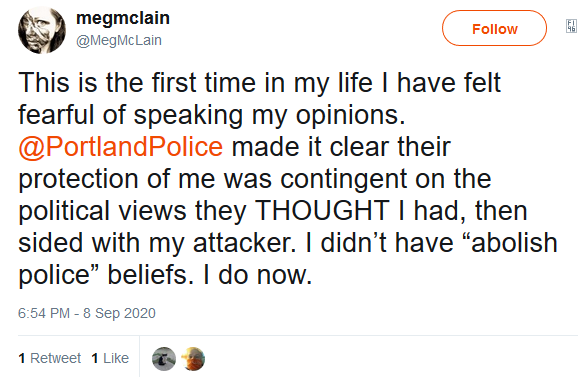Click the tweet's first line of text
Screen dimensions: 583x377
click(x=260, y=83)
